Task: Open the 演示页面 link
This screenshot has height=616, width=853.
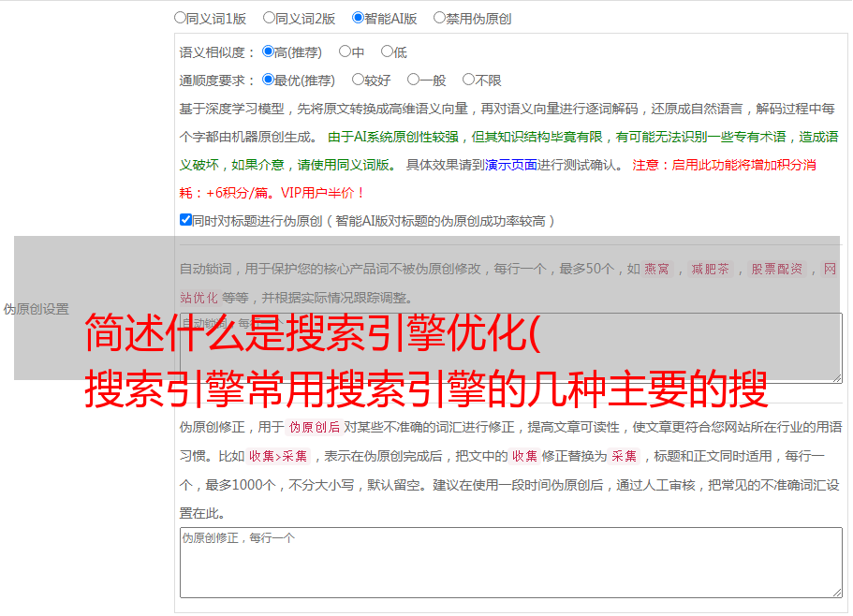Action: tap(510, 165)
